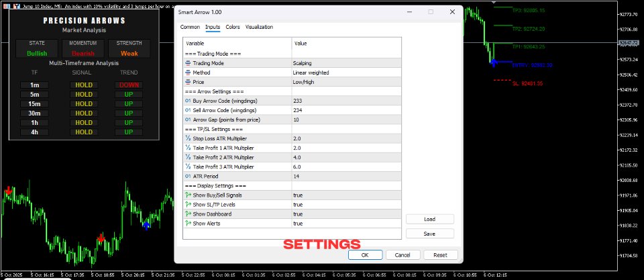
Task: Click the Method row icon
Action: click(x=188, y=73)
